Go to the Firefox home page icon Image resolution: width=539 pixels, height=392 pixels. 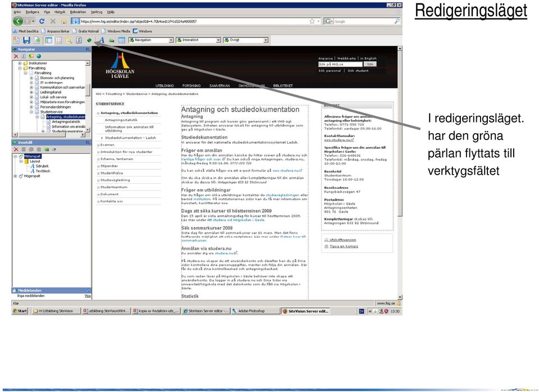pyautogui.click(x=63, y=21)
